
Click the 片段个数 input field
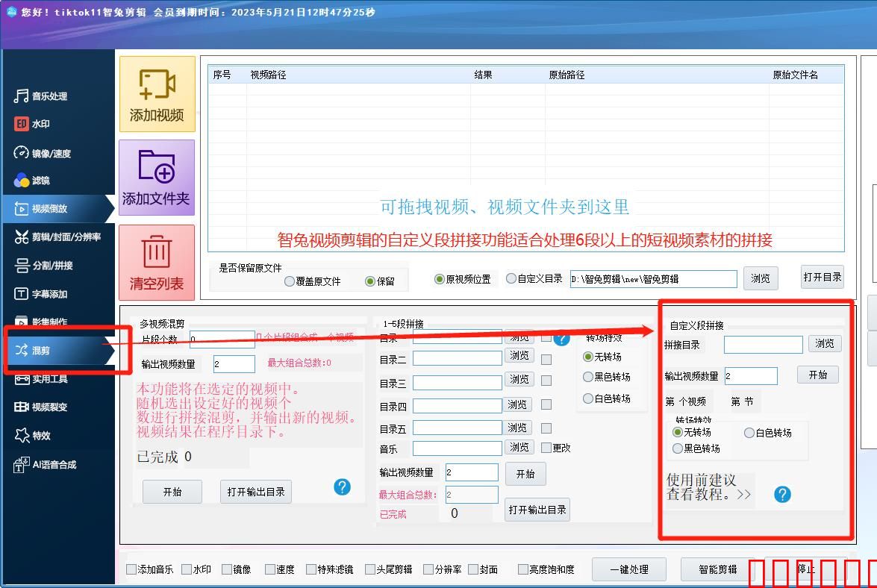(222, 340)
